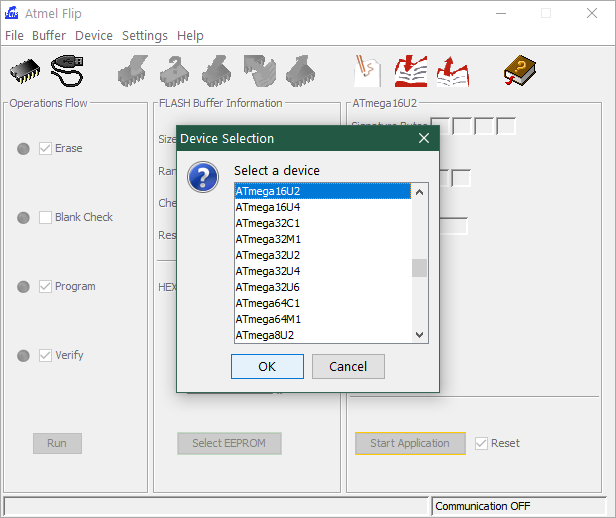Image resolution: width=616 pixels, height=518 pixels.
Task: Click the device list scroll down arrow
Action: point(420,335)
